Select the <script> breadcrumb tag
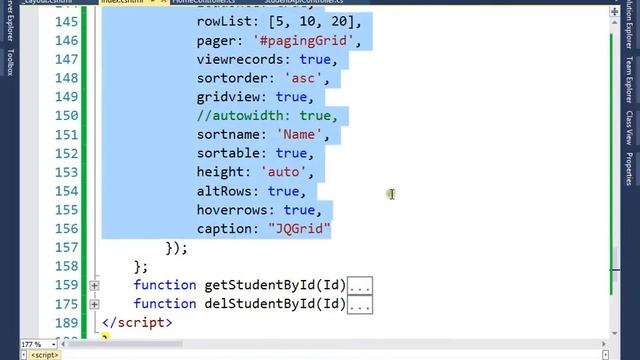The image size is (640, 360). coord(44,355)
